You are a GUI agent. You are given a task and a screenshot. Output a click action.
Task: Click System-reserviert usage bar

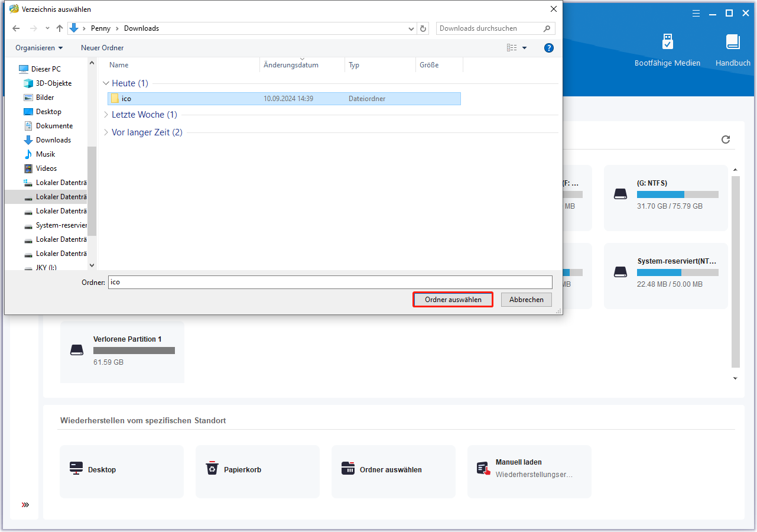tap(678, 273)
